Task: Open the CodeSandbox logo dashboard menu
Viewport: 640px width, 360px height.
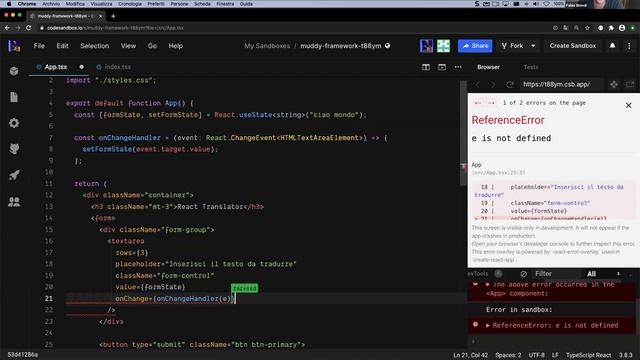Action: click(x=14, y=46)
